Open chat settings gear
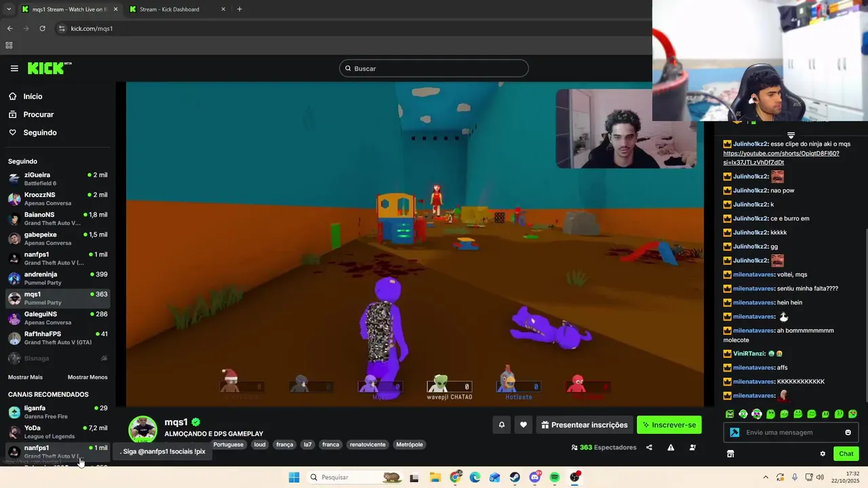This screenshot has height=488, width=868. click(823, 453)
